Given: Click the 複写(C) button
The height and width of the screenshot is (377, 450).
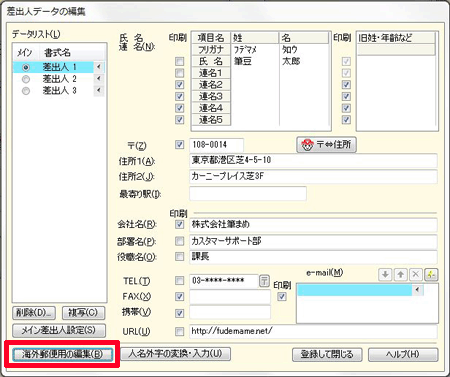Looking at the screenshot, I should (x=83, y=313).
